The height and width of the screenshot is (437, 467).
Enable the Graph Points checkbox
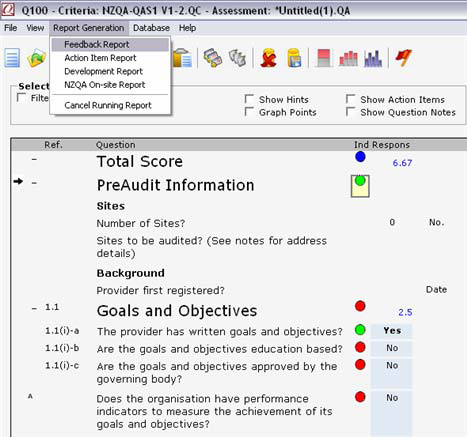[249, 112]
